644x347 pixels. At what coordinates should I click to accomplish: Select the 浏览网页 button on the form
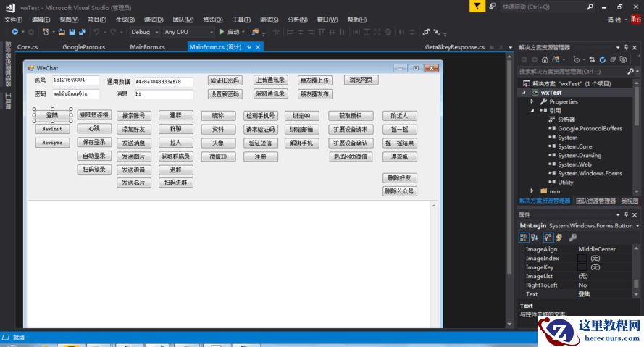pyautogui.click(x=361, y=80)
